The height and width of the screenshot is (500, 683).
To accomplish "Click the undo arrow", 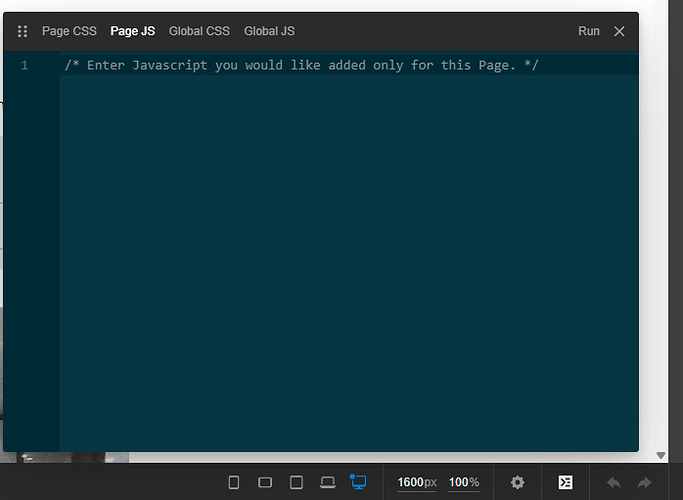I will pos(613,482).
